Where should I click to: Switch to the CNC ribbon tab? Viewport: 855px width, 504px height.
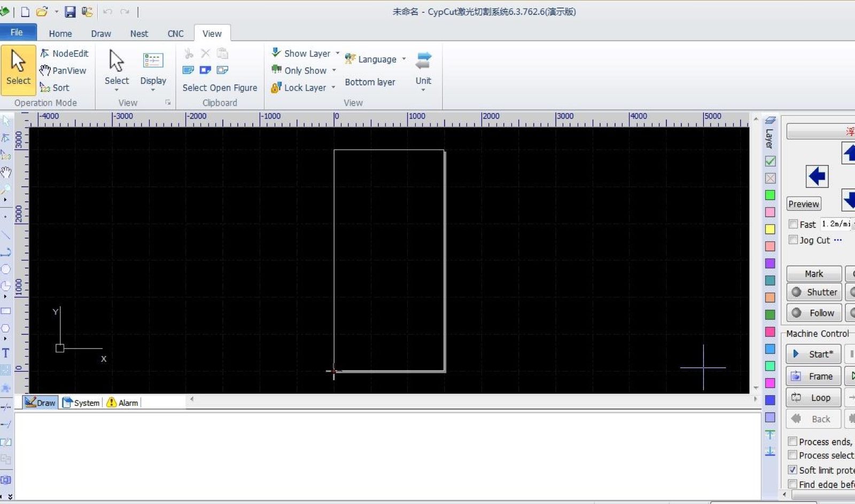(175, 34)
